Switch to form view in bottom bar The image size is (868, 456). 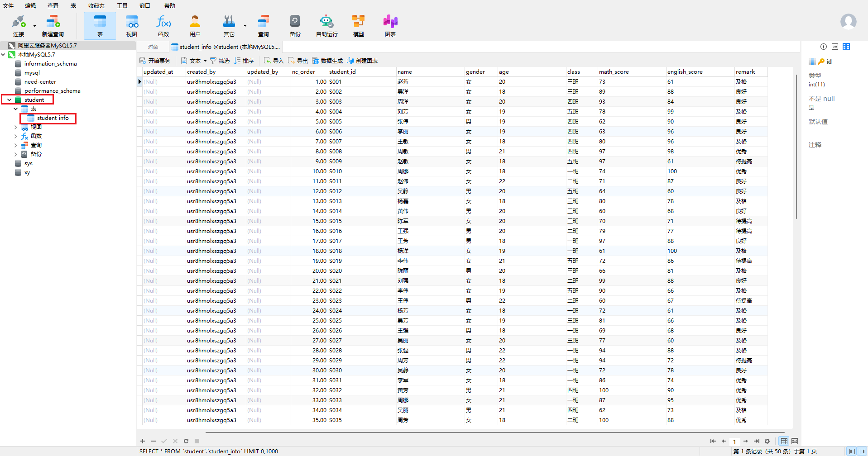(x=795, y=441)
